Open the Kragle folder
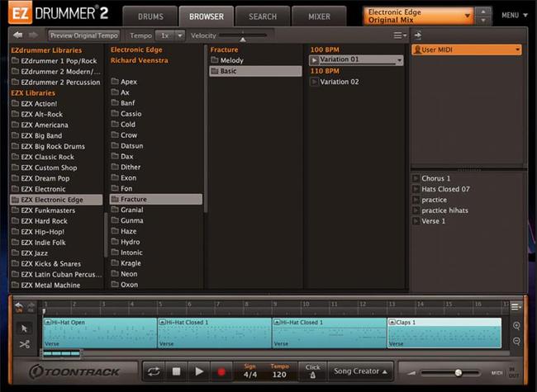Viewport: 537px width, 392px height. (156, 263)
